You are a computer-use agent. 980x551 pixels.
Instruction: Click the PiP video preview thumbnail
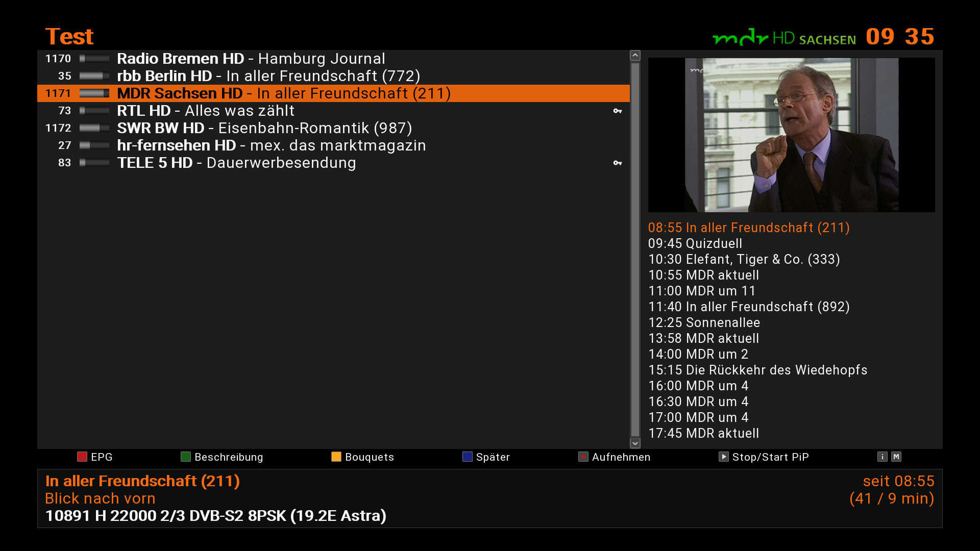[x=791, y=135]
